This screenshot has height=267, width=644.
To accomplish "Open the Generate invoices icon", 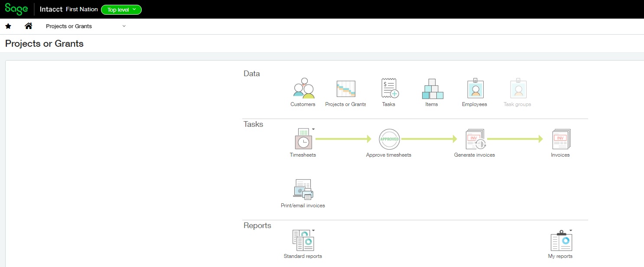I will pyautogui.click(x=474, y=139).
